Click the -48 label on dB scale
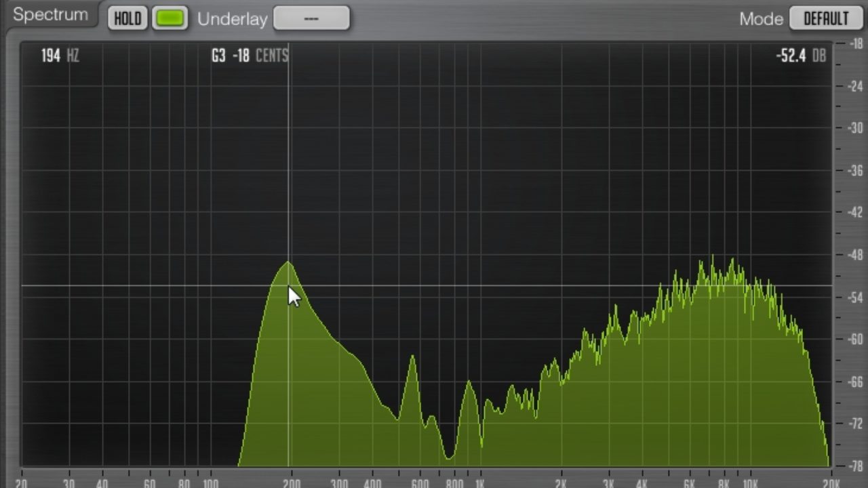This screenshot has width=868, height=488. [x=854, y=255]
